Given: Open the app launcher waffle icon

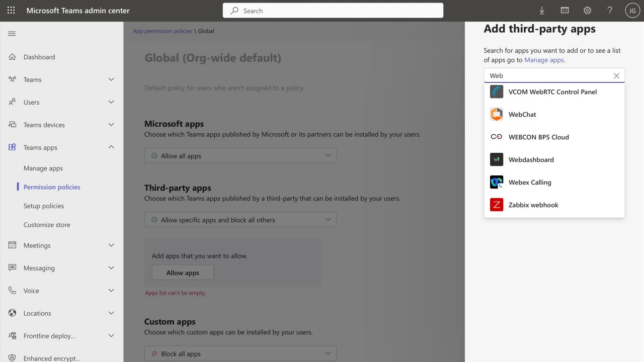Looking at the screenshot, I should click(x=11, y=11).
